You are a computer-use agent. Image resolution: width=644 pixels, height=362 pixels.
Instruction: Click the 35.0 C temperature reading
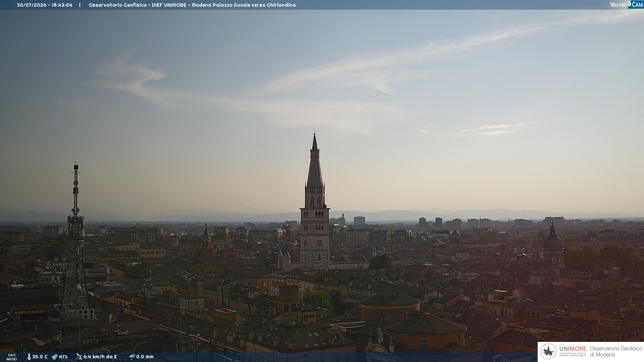[40, 357]
